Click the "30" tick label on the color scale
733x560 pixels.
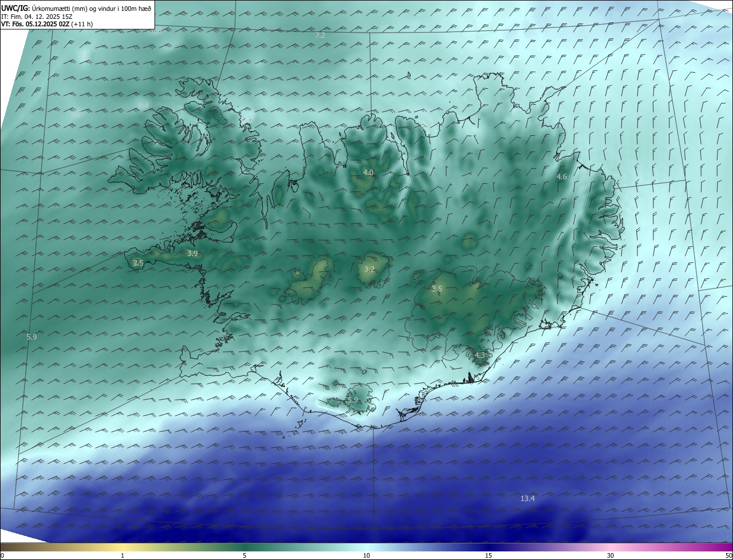[x=610, y=555]
